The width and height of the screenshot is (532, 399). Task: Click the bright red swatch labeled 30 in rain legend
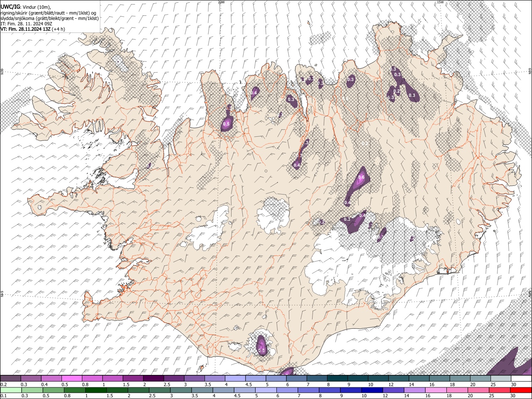coord(521,390)
